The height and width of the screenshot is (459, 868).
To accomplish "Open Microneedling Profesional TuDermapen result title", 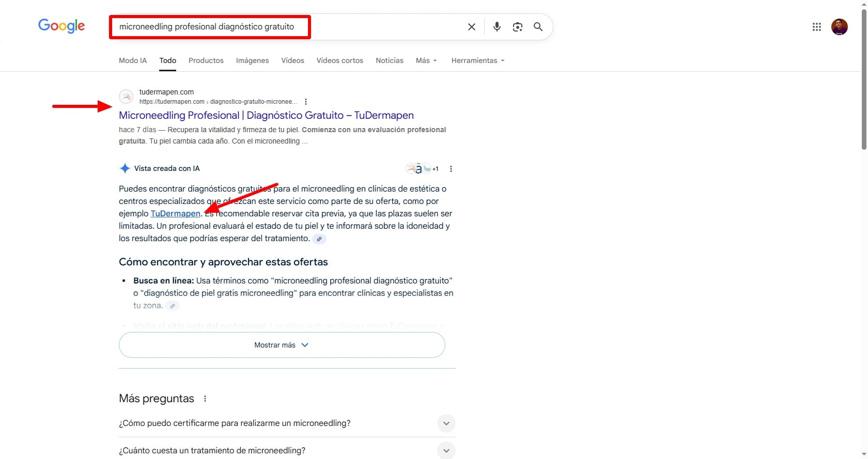I will (x=266, y=115).
